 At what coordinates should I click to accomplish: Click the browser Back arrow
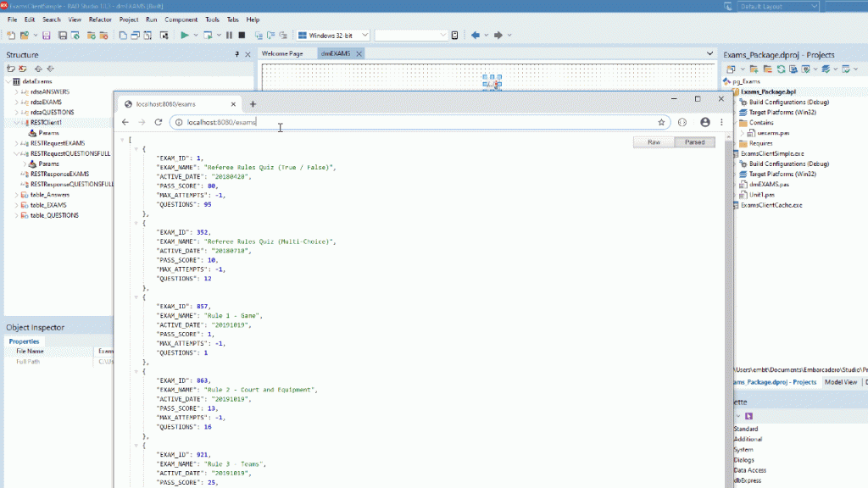point(125,122)
